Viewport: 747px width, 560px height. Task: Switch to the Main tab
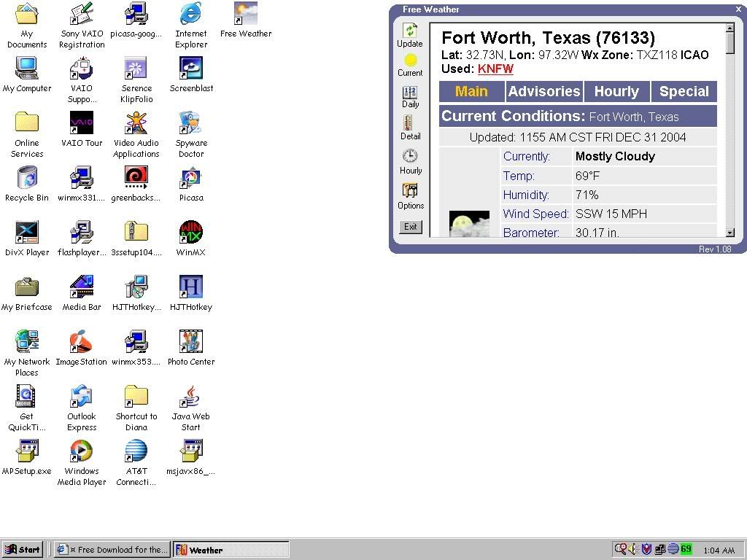tap(471, 91)
